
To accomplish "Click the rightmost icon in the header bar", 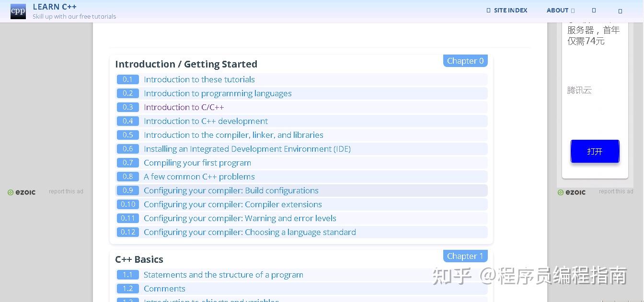I will pos(620,10).
